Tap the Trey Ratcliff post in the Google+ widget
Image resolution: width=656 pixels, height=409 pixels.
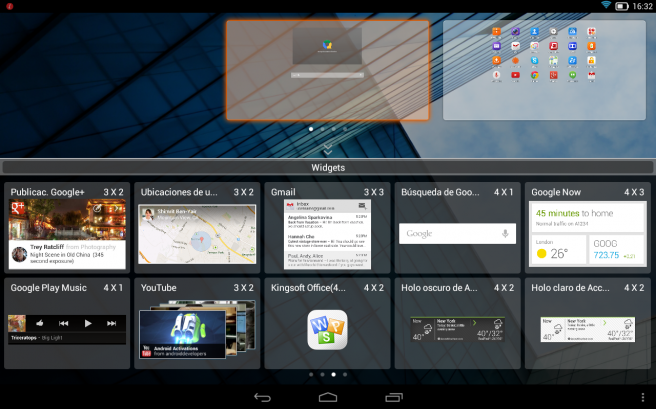tap(67, 254)
